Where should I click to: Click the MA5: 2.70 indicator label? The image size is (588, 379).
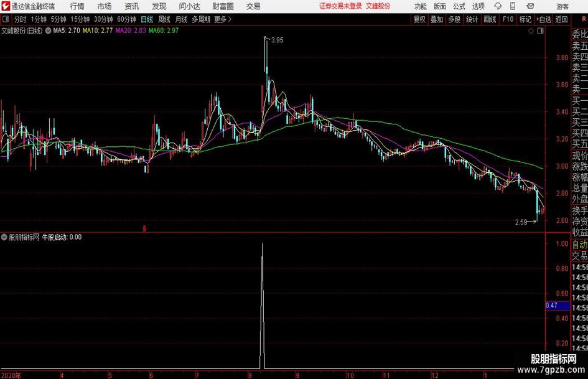coord(67,30)
